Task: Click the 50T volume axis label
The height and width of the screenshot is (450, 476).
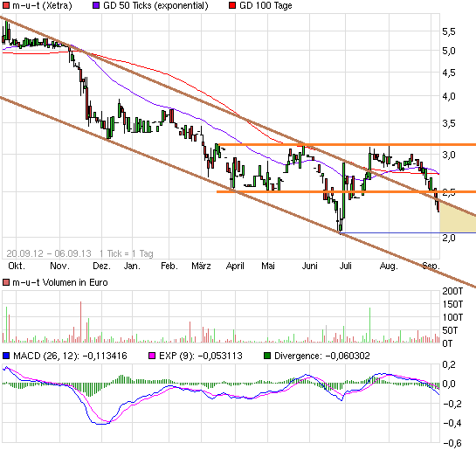Action: [x=450, y=330]
